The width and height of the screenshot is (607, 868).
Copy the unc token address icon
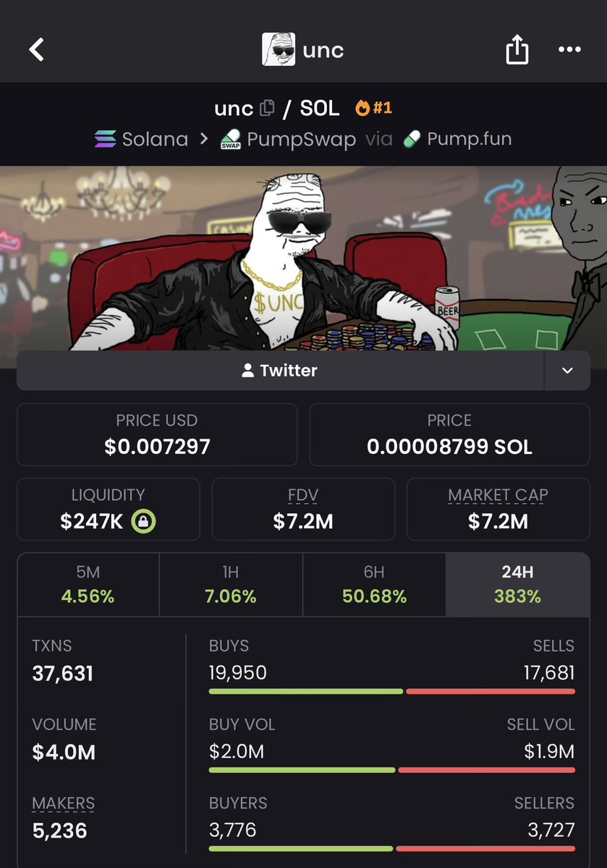pyautogui.click(x=267, y=108)
